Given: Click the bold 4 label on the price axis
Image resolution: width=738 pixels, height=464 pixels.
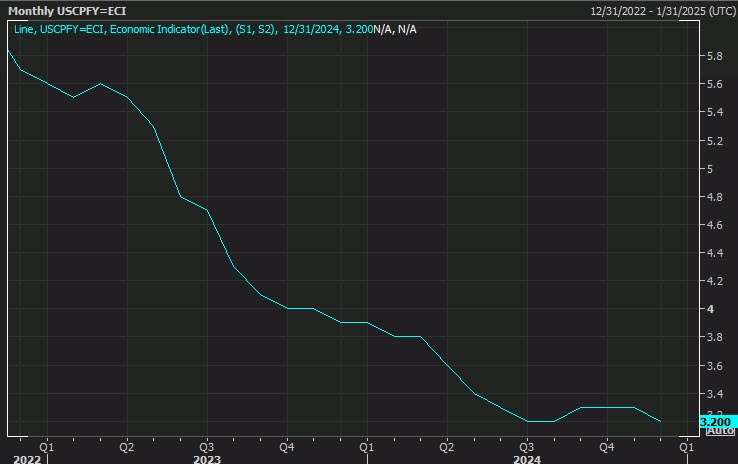Looking at the screenshot, I should click(711, 309).
